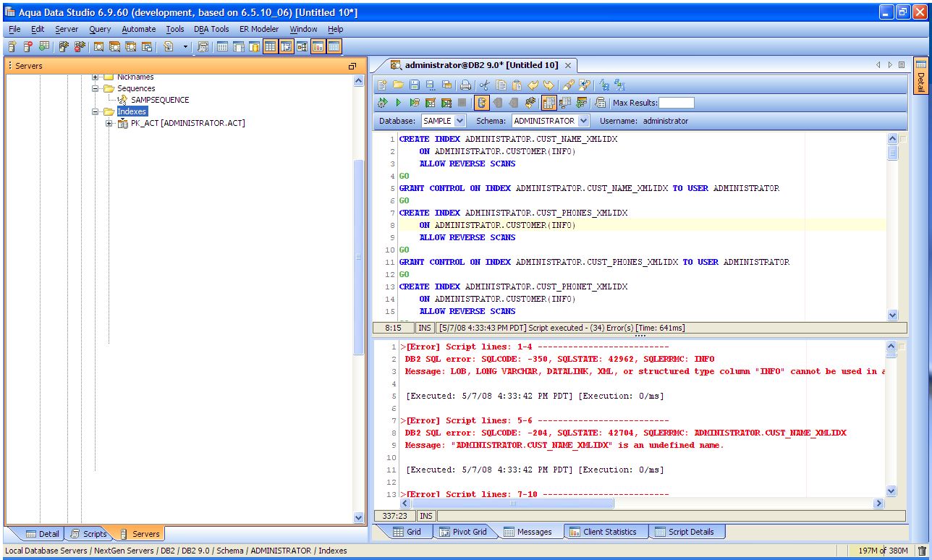Click the highlighter marker icon in editor toolbar
The image size is (932, 560).
[569, 85]
